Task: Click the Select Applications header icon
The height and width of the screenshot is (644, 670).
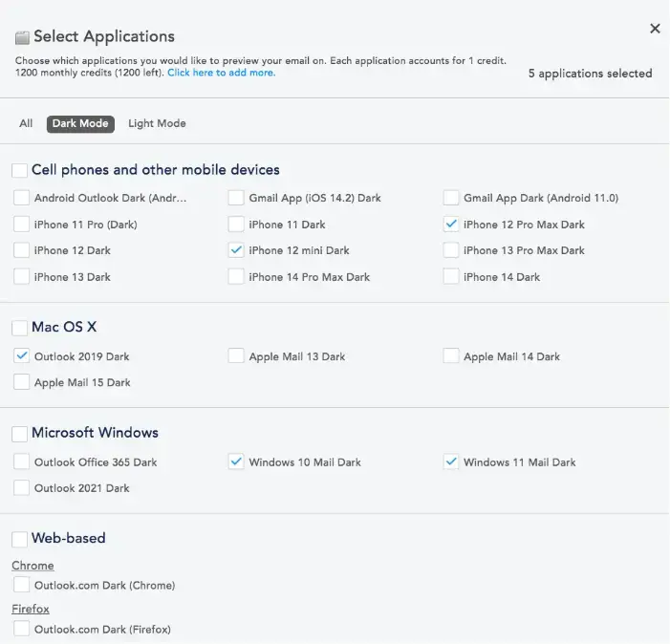Action: pyautogui.click(x=22, y=38)
